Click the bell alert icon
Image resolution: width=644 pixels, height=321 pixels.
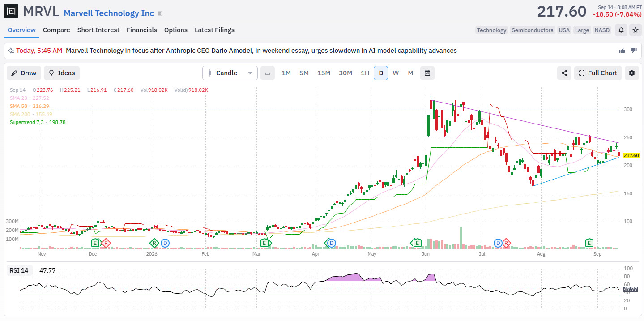(x=621, y=30)
